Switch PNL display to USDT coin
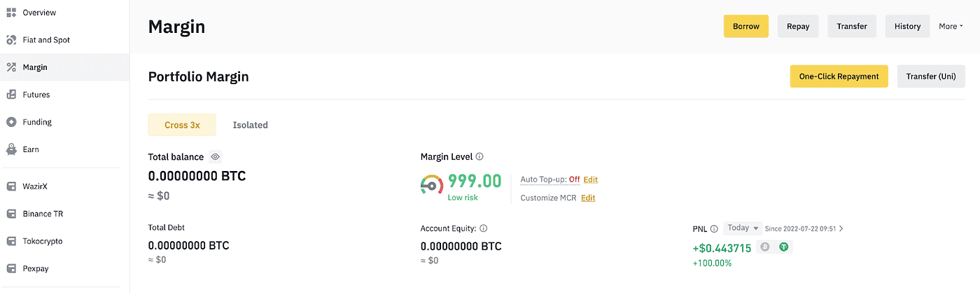Image resolution: width=980 pixels, height=293 pixels. [784, 247]
